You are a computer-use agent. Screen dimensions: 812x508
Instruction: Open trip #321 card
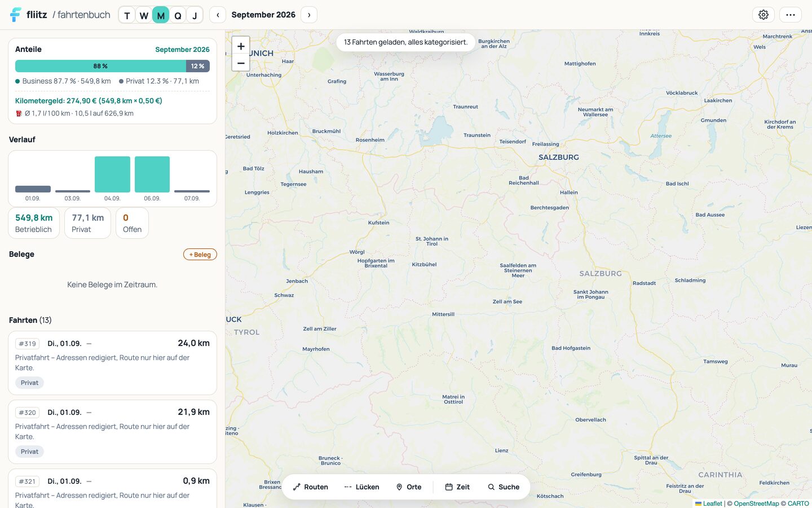[112, 489]
